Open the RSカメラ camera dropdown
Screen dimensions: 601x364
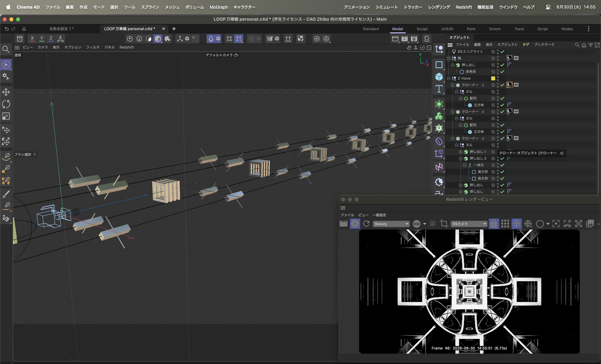point(469,224)
